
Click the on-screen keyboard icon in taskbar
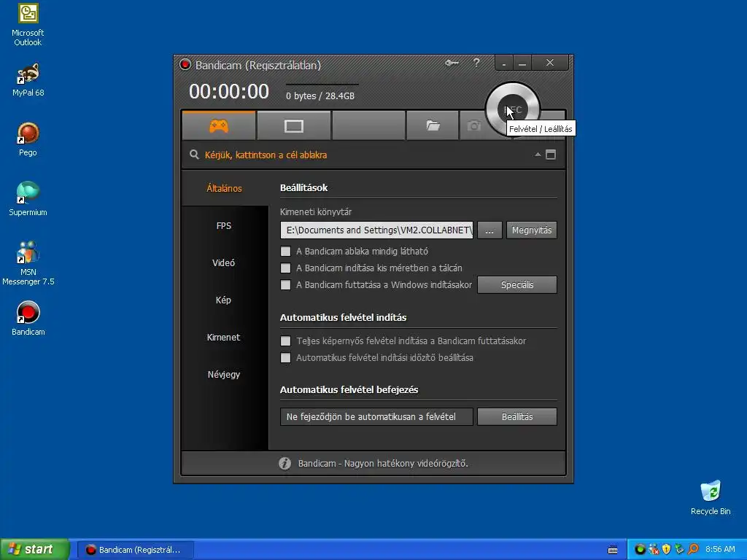tap(613, 550)
